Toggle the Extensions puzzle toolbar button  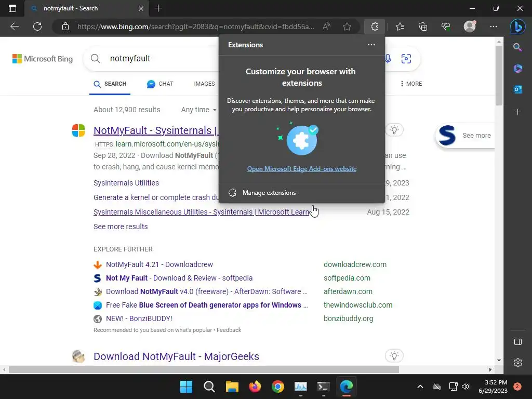375,26
